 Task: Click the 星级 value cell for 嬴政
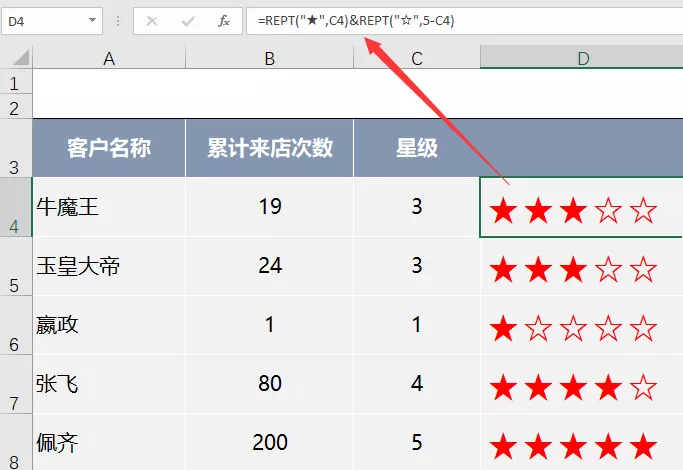(416, 326)
